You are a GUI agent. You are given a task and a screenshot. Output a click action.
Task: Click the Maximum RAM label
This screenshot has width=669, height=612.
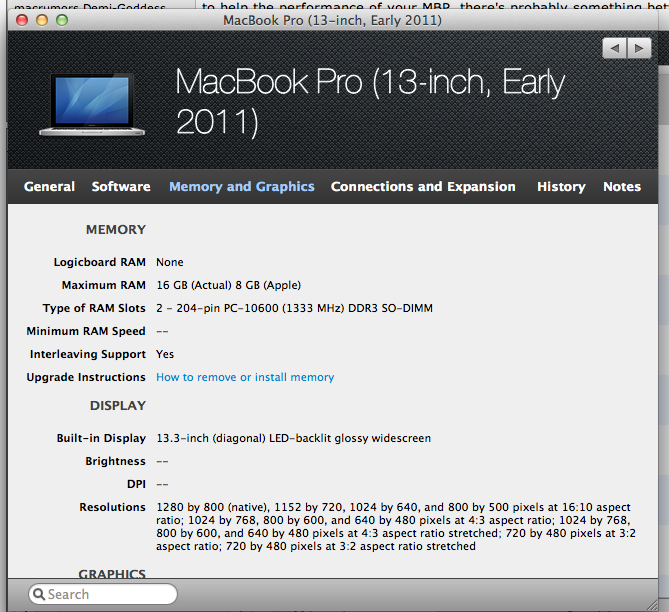(104, 285)
